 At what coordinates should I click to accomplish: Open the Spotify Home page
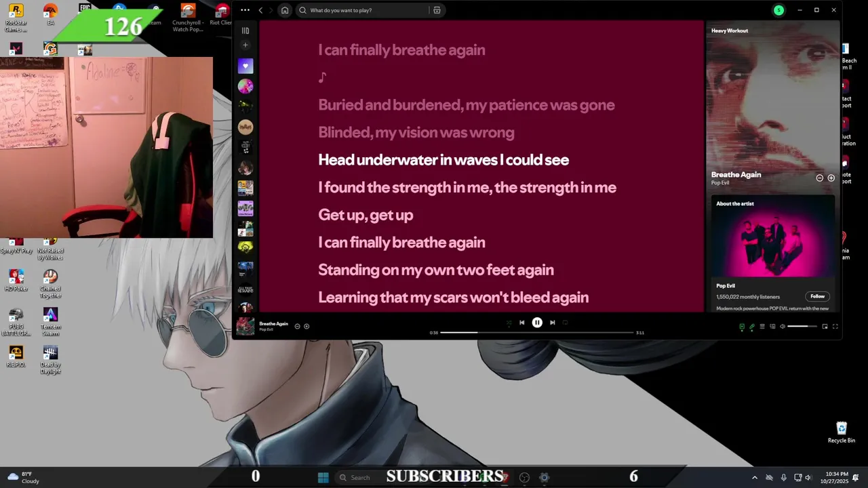[285, 10]
